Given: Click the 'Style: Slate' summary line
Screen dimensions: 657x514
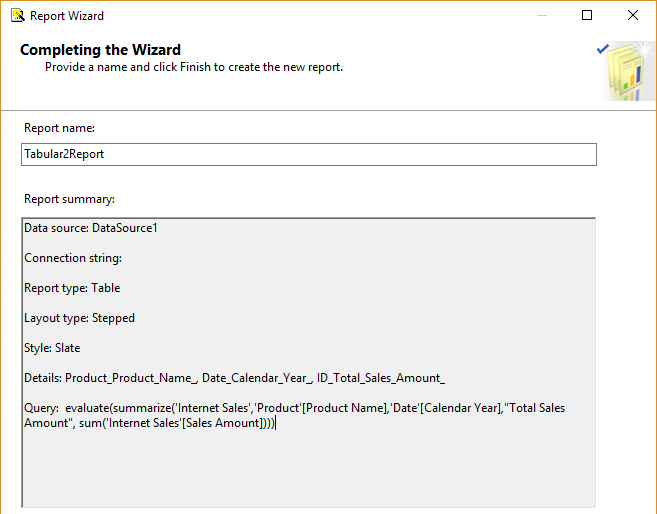Looking at the screenshot, I should 52,348.
